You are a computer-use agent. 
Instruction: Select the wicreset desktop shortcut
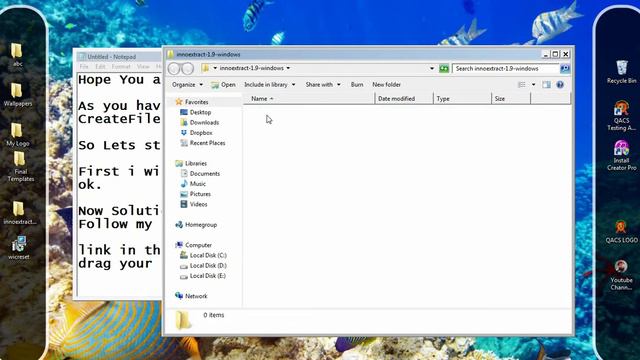pyautogui.click(x=18, y=247)
